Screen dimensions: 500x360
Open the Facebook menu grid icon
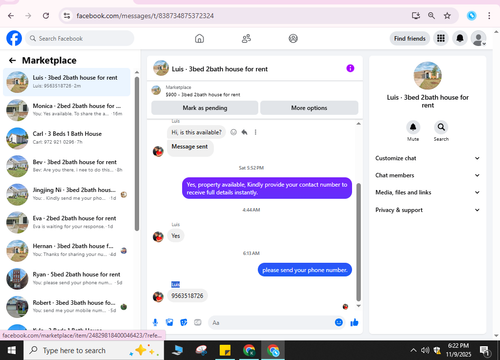(441, 39)
